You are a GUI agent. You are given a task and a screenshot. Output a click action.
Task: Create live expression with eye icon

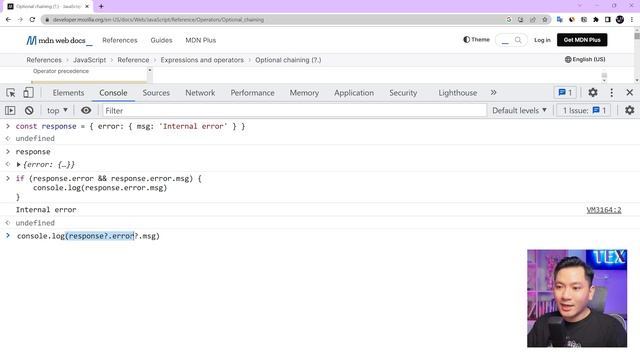coord(86,111)
